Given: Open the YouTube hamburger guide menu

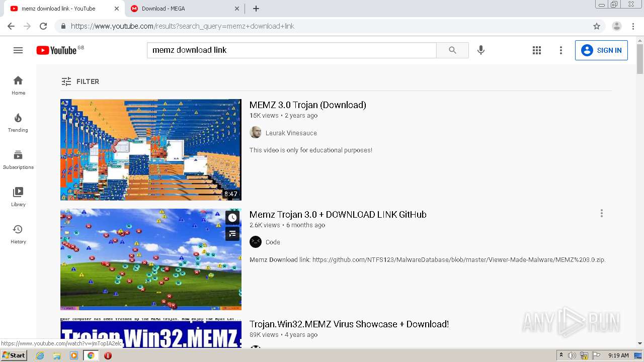Looking at the screenshot, I should pos(18,50).
